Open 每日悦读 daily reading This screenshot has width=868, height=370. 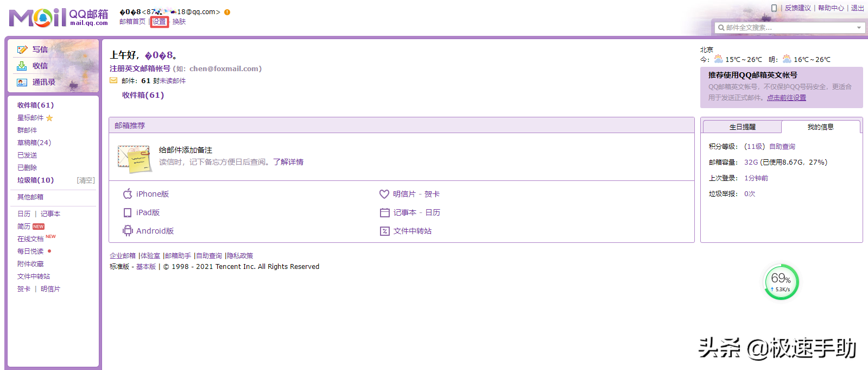[30, 252]
